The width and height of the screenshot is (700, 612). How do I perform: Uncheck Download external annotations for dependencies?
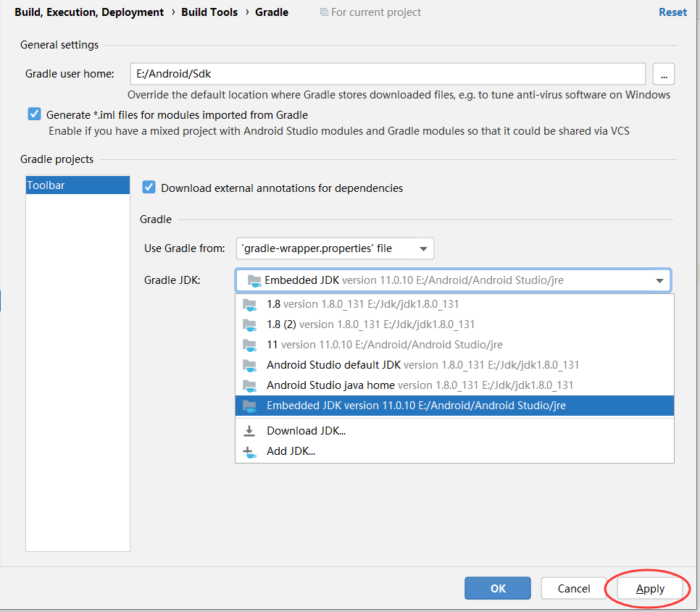[x=149, y=188]
